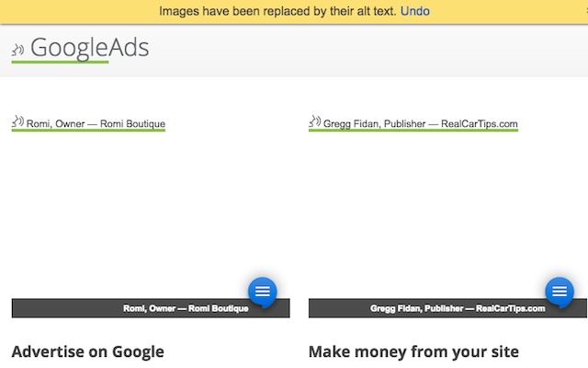Open the blue menu bubble above the Romi Boutique caption
Screen dimensions: 588x368
pyautogui.click(x=263, y=292)
